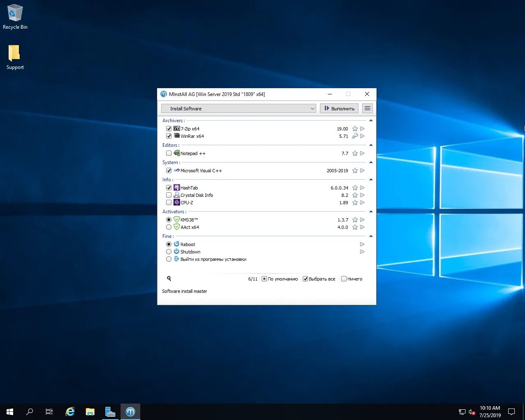Screen dimensions: 525x420
Task: Open Task View on the taskbar
Action: coord(49,412)
